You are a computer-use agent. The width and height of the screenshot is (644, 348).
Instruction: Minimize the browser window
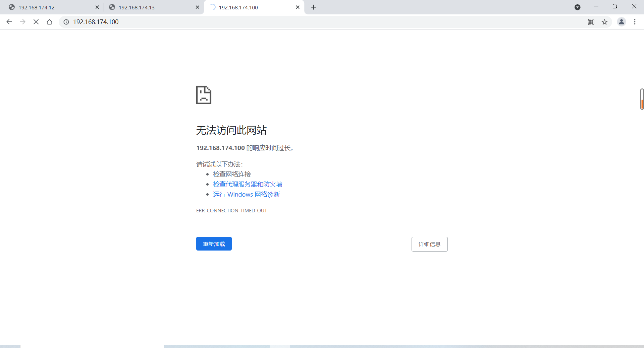[x=596, y=6]
